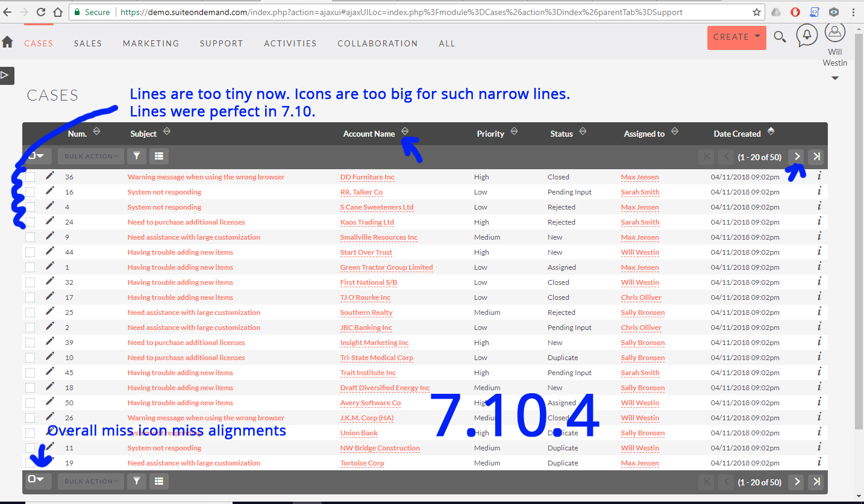Viewport: 864px width, 504px height.
Task: Check the checkbox for case number 16
Action: point(30,191)
